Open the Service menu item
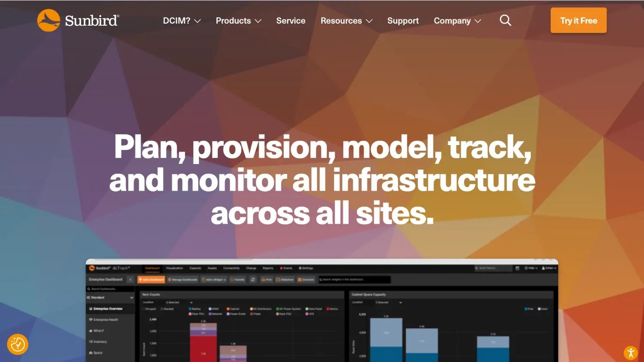Image resolution: width=644 pixels, height=362 pixels. tap(291, 21)
